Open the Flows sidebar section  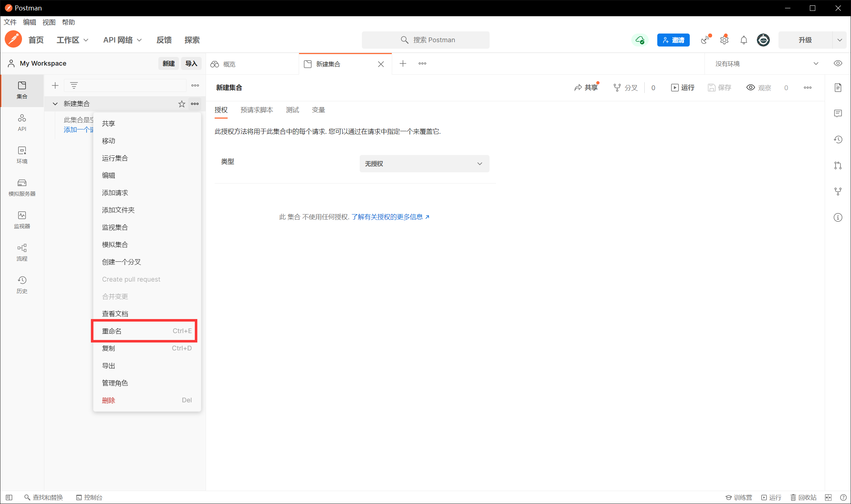click(22, 252)
